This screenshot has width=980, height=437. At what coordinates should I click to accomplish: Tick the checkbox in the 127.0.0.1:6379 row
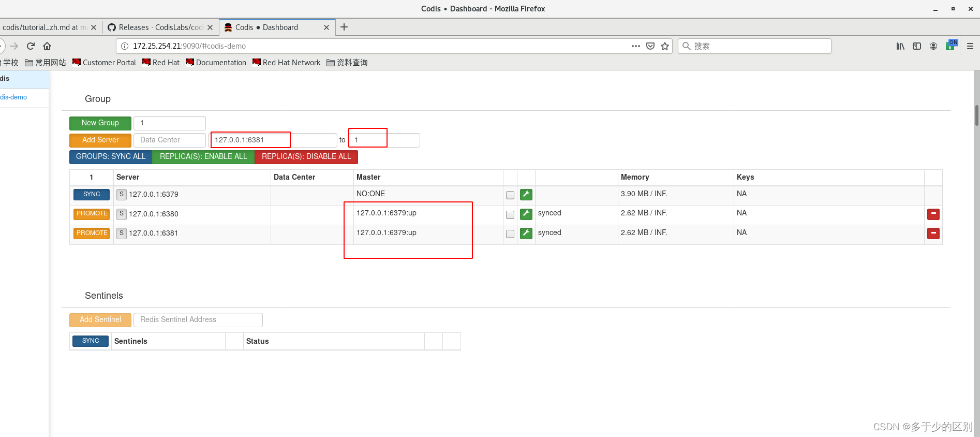click(x=510, y=195)
